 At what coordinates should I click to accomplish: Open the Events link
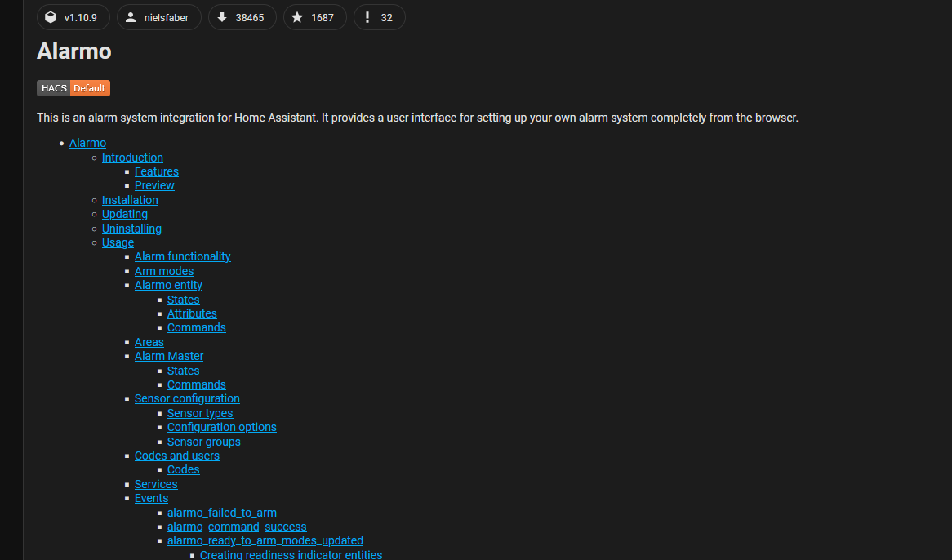151,498
